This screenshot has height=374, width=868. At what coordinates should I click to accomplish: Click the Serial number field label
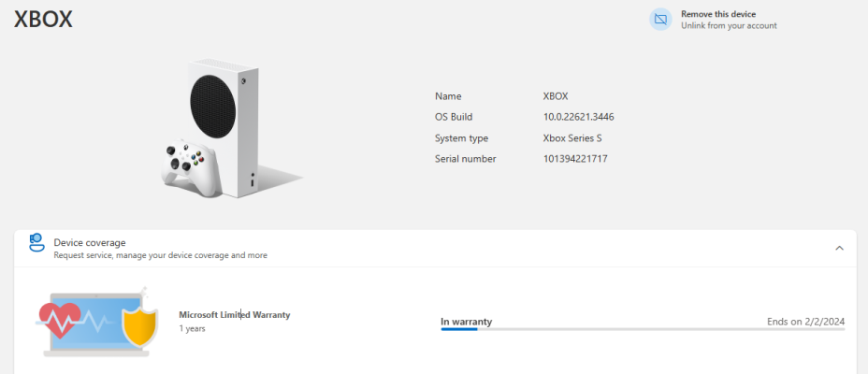pos(466,159)
